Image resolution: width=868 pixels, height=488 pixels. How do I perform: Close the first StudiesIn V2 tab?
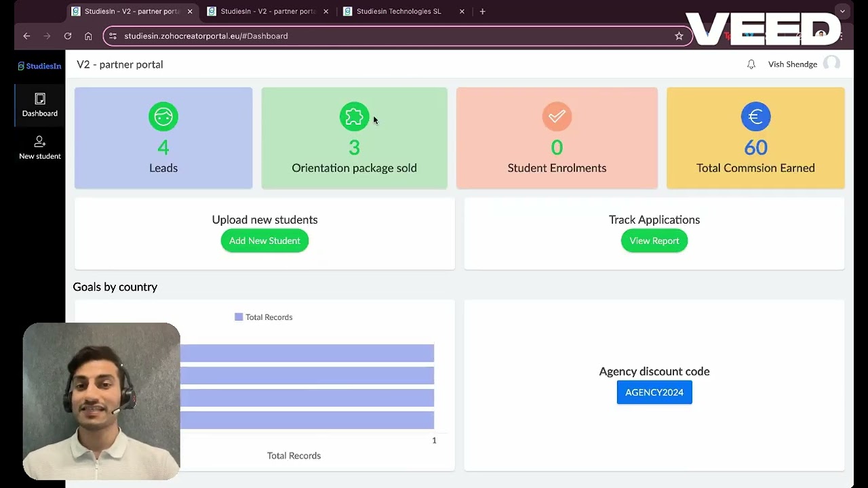(x=190, y=12)
